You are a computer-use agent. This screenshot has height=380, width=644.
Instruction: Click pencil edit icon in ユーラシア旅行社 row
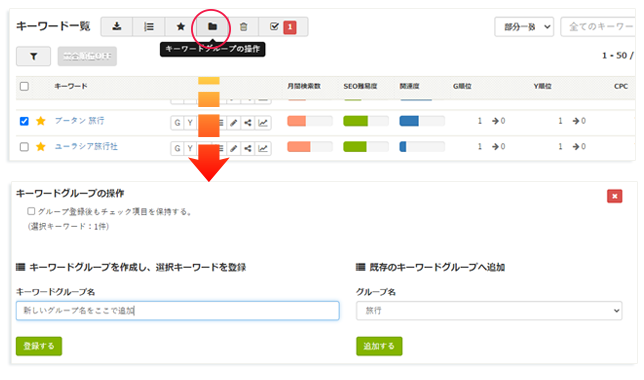point(234,148)
